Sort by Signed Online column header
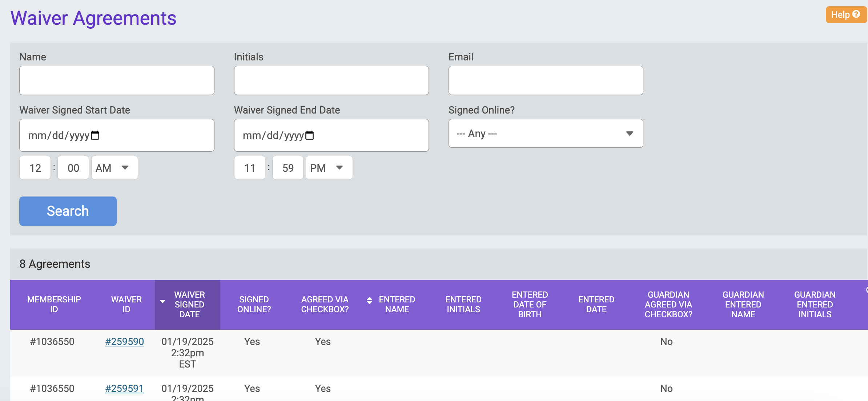This screenshot has height=401, width=868. [254, 304]
